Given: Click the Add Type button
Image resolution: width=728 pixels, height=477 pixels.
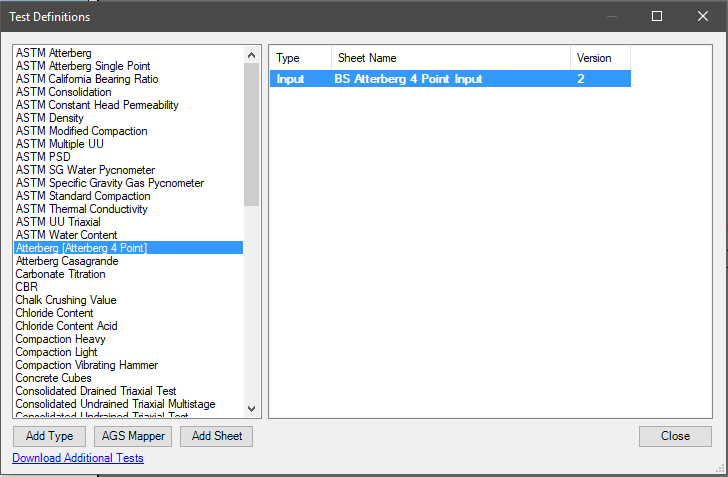Looking at the screenshot, I should tap(49, 436).
